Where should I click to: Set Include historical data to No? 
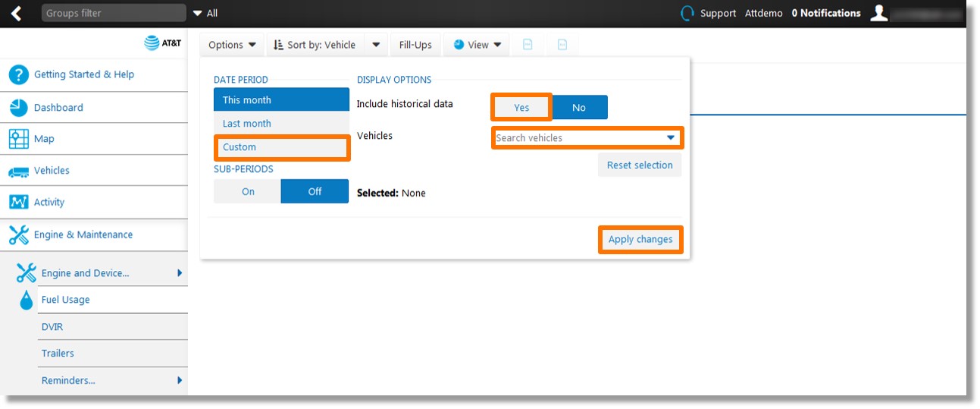click(579, 108)
